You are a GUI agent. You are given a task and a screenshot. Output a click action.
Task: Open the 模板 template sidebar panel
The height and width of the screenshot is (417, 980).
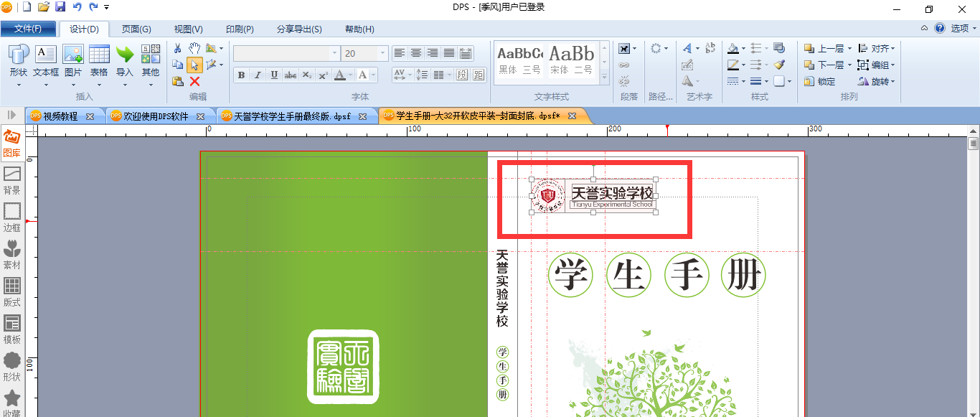coord(11,330)
